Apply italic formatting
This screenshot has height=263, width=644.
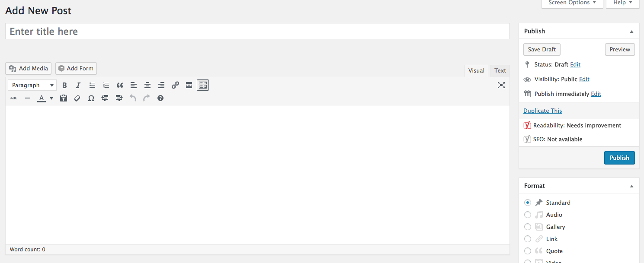[x=78, y=85]
